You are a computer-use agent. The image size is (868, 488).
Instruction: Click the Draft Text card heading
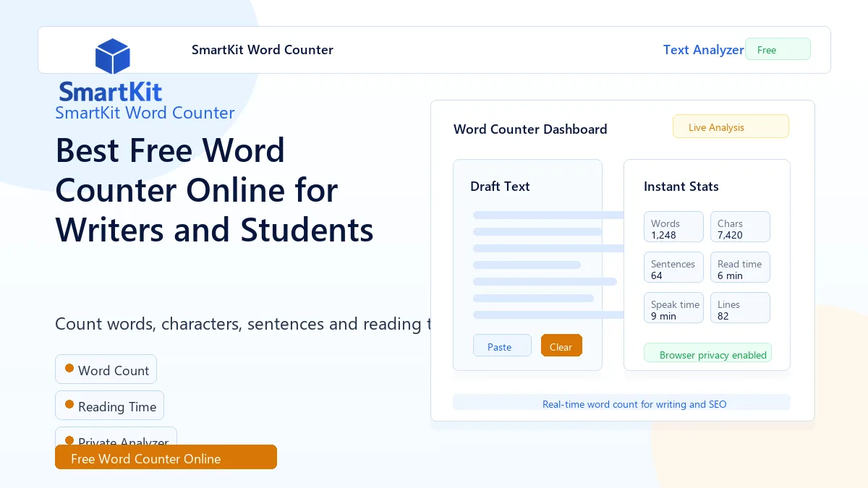point(500,186)
